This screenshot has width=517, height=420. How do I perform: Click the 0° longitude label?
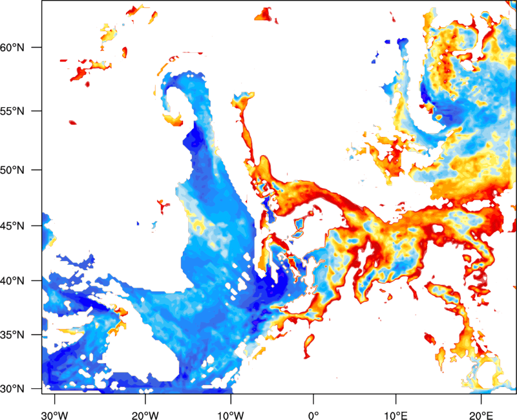point(313,415)
